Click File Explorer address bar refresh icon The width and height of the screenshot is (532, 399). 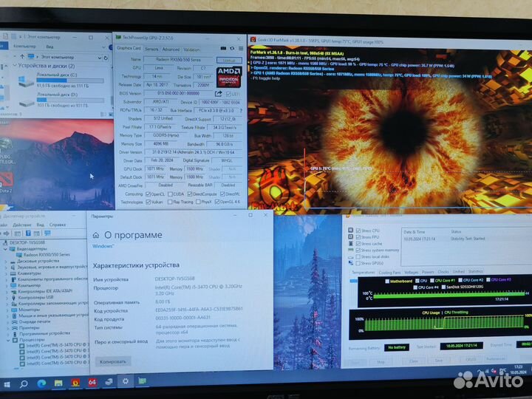click(106, 58)
